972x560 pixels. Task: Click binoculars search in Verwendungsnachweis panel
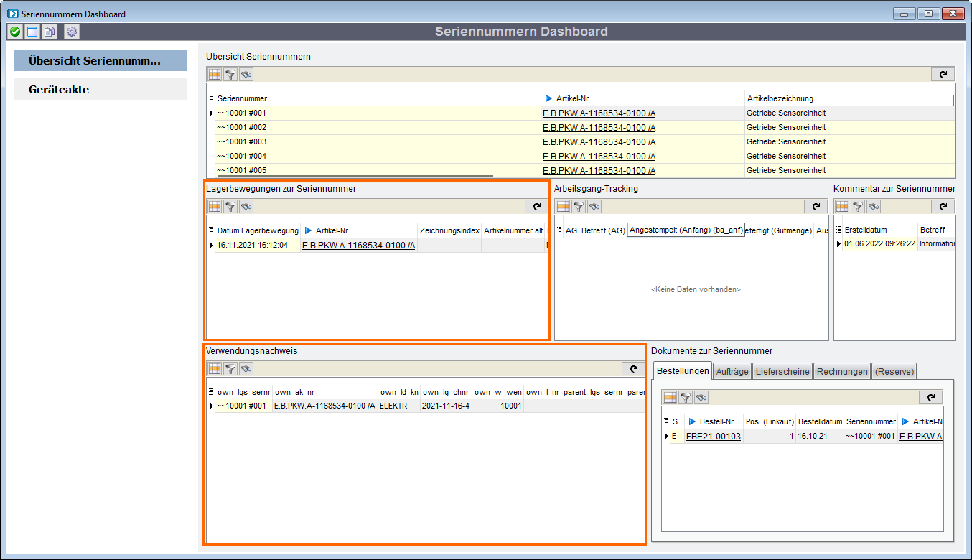tap(246, 368)
